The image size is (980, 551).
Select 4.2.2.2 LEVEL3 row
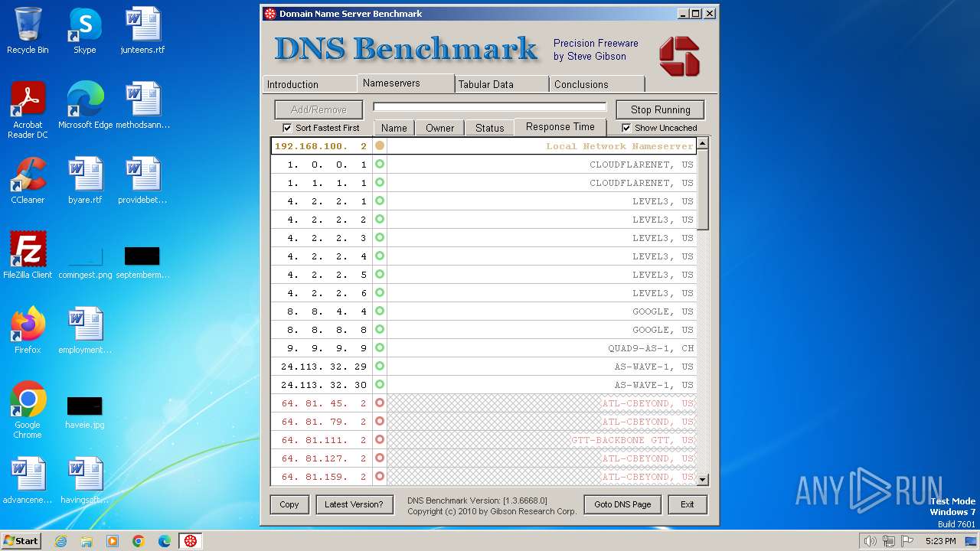tap(484, 219)
